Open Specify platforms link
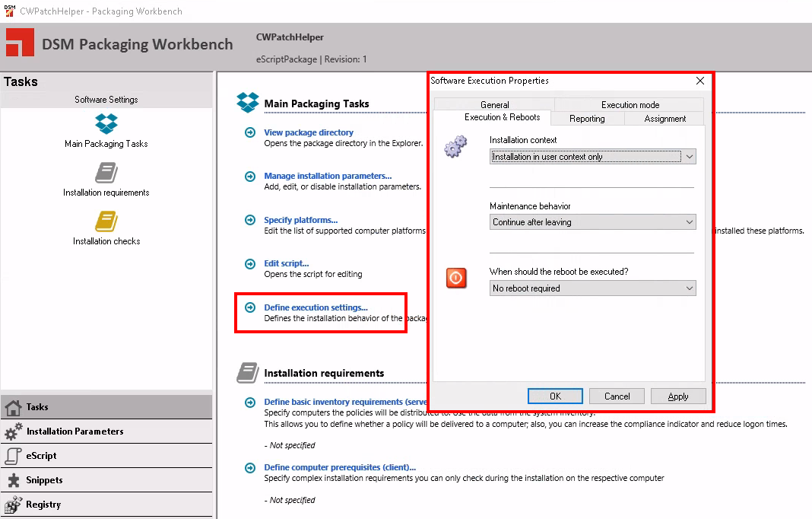This screenshot has height=519, width=812. coord(301,220)
